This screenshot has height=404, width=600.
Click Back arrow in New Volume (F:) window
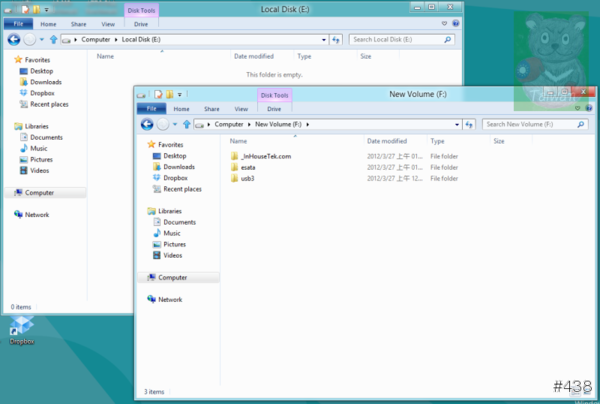coord(147,124)
